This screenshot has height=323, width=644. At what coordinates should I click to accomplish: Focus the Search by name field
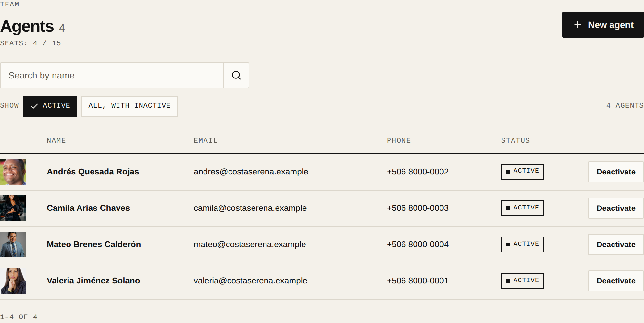112,75
